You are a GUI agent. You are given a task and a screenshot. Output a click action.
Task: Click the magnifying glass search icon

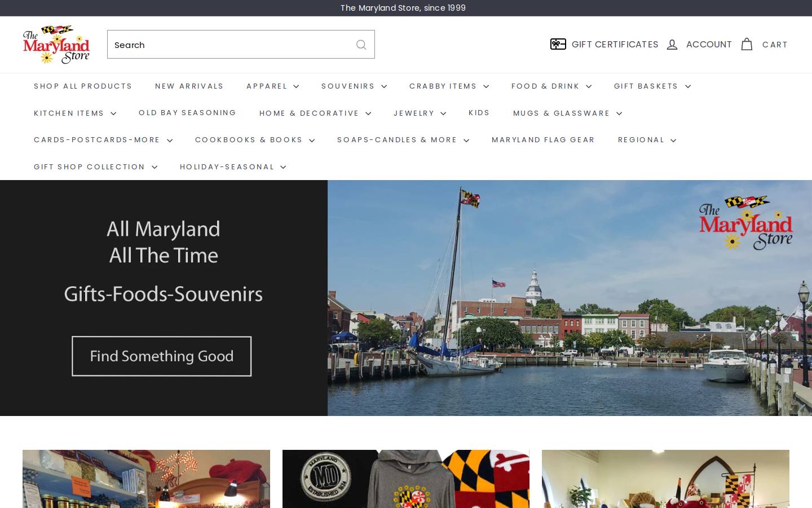(361, 45)
